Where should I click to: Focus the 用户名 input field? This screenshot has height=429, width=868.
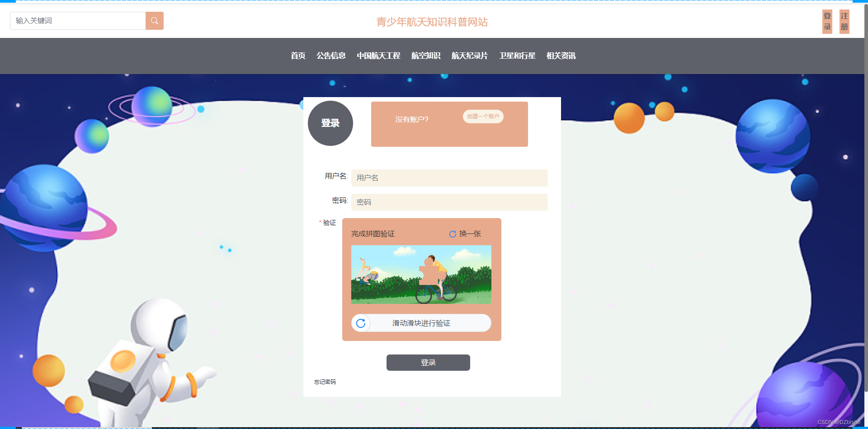[x=449, y=178]
